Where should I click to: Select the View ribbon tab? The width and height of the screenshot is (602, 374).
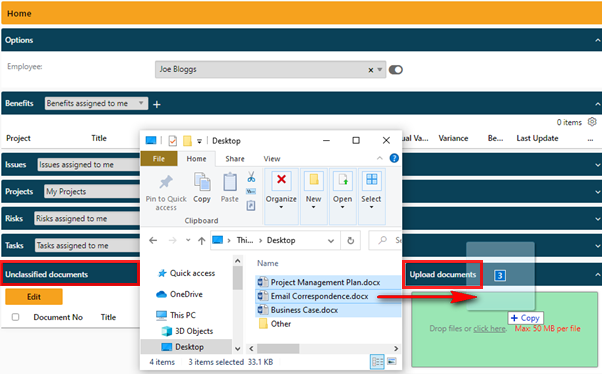(x=272, y=159)
